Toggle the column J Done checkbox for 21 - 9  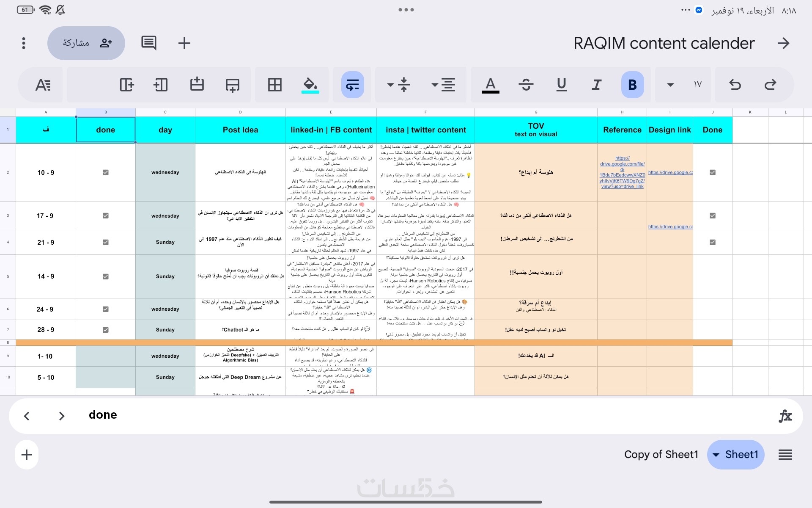(x=713, y=242)
